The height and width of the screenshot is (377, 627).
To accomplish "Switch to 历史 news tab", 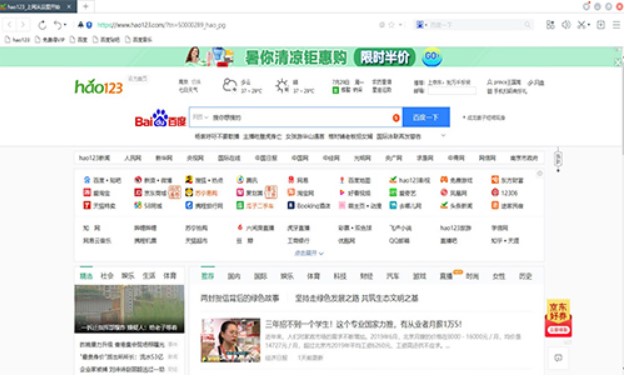I will [525, 276].
